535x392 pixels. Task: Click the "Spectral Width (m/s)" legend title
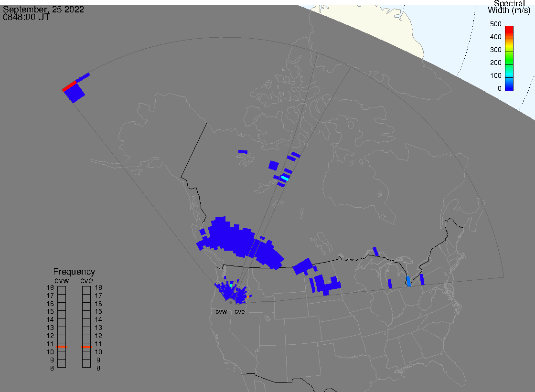tap(509, 7)
